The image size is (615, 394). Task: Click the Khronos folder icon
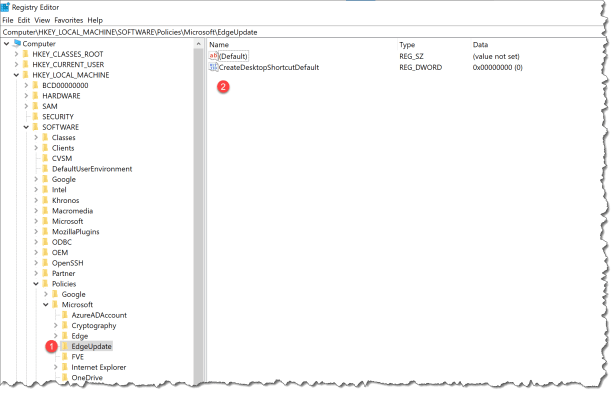[45, 200]
